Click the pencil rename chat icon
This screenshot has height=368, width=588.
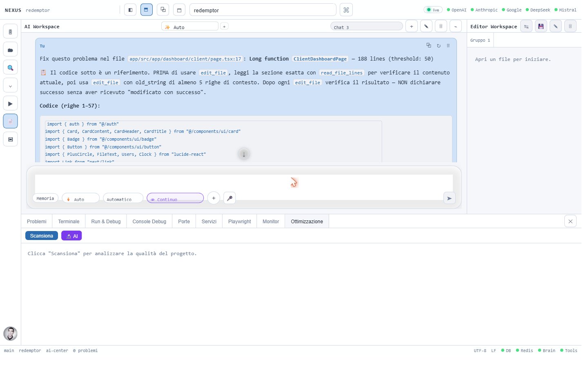coord(426,26)
